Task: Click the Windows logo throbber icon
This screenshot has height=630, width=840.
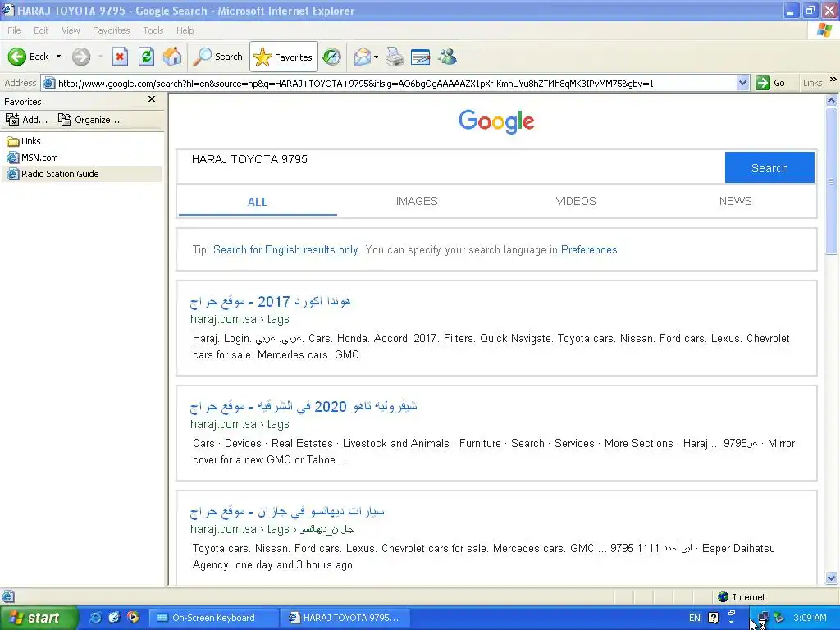Action: 825,30
